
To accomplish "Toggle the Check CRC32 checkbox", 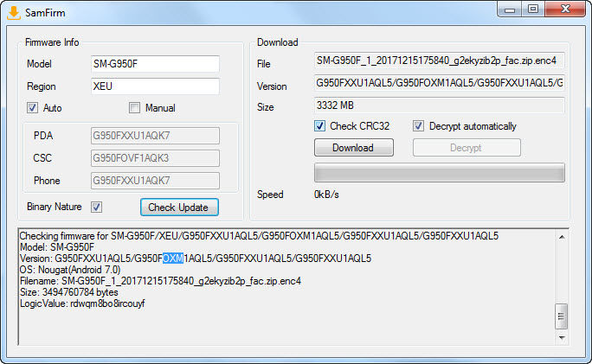I will click(319, 126).
